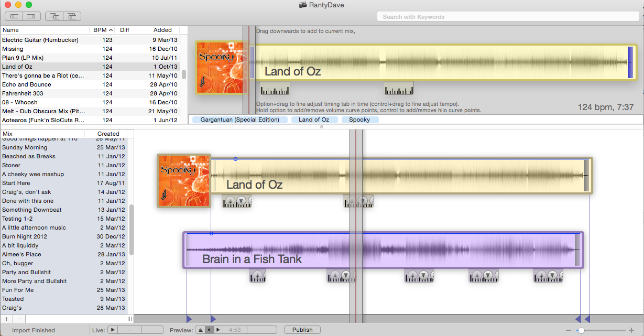This screenshot has height=336, width=644.
Task: Click down arrow on fifth Brain in a Fish Tank timing tab
Action: 552,275
